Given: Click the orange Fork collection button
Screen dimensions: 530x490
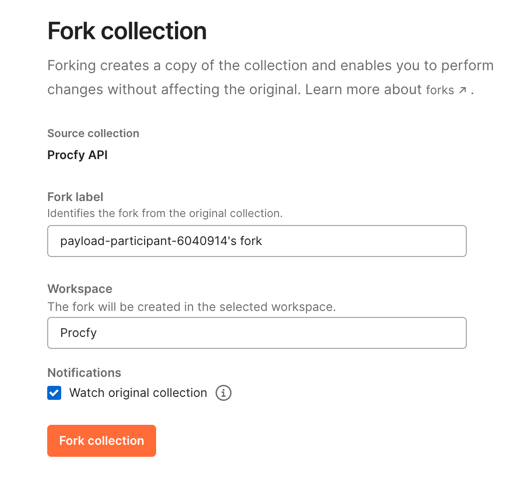Looking at the screenshot, I should click(101, 441).
